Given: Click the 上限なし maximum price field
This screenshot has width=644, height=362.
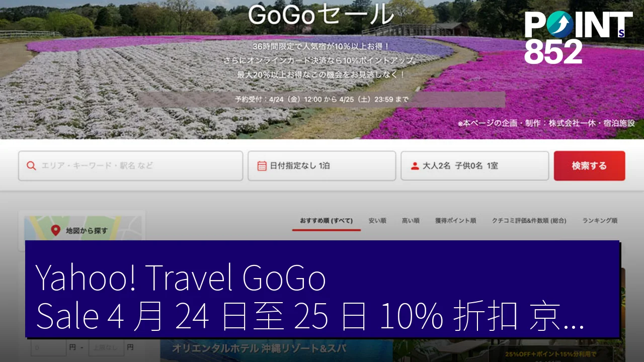Looking at the screenshot, I should click(x=106, y=347).
